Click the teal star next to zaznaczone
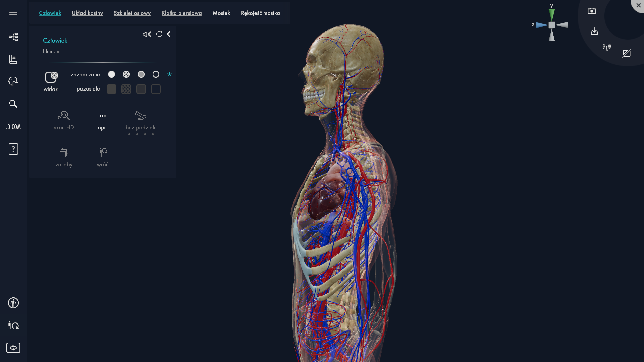The image size is (644, 362). click(x=169, y=74)
